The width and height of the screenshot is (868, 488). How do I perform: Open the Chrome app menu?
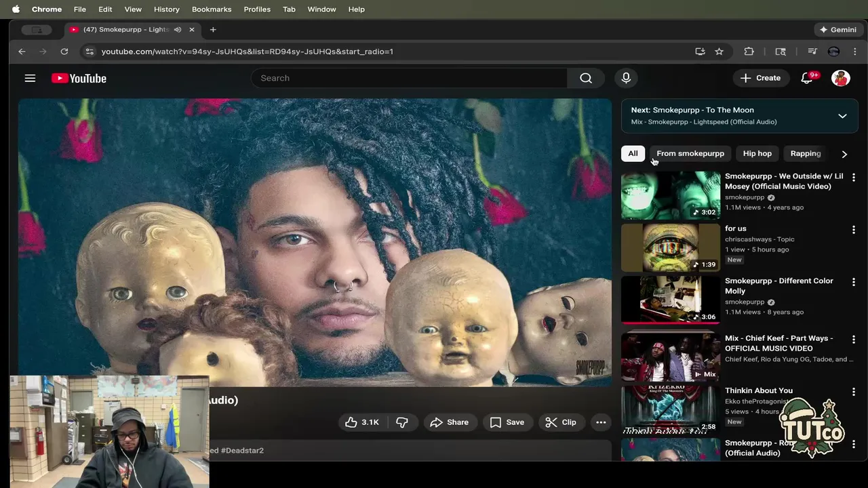coord(47,9)
